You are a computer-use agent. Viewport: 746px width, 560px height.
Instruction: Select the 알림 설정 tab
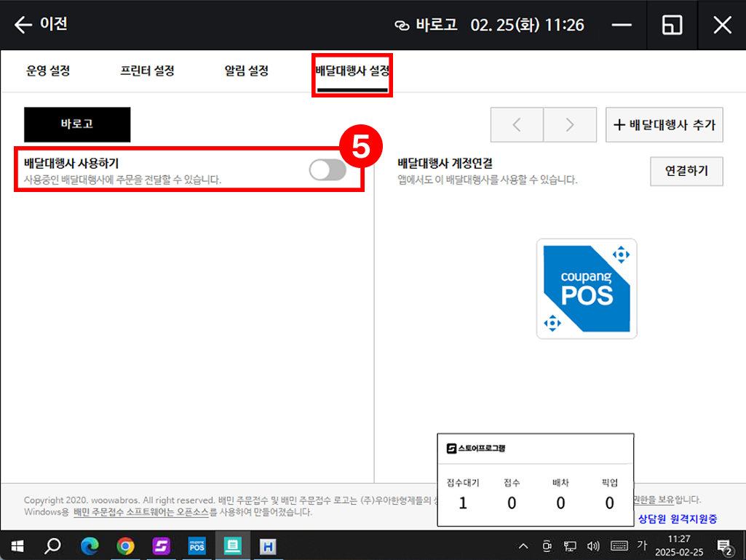point(247,71)
